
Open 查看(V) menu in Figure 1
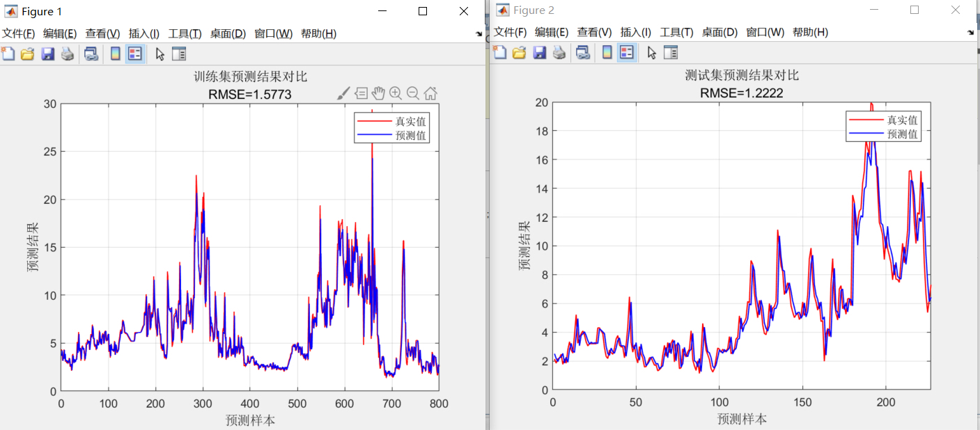point(102,33)
